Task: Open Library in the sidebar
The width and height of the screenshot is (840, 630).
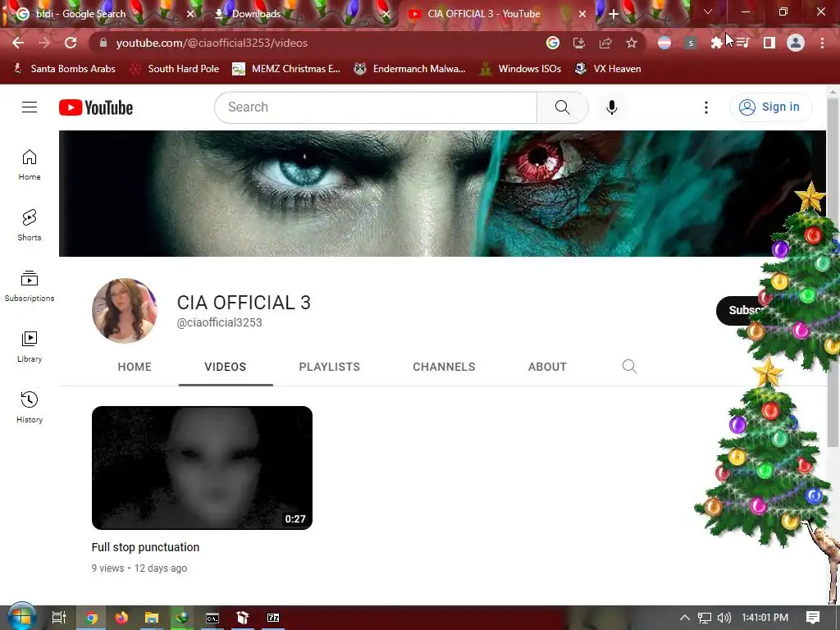Action: point(30,347)
